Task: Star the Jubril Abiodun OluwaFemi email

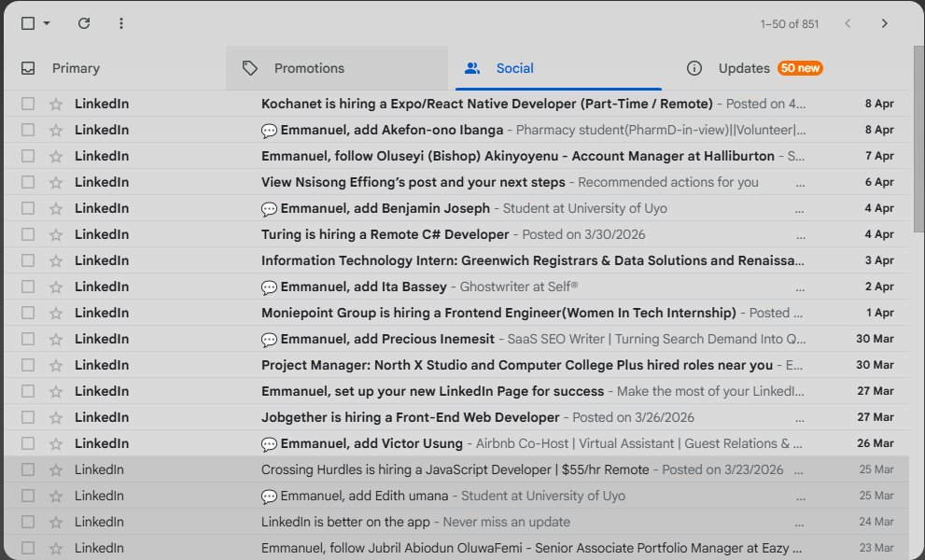Action: coord(56,548)
